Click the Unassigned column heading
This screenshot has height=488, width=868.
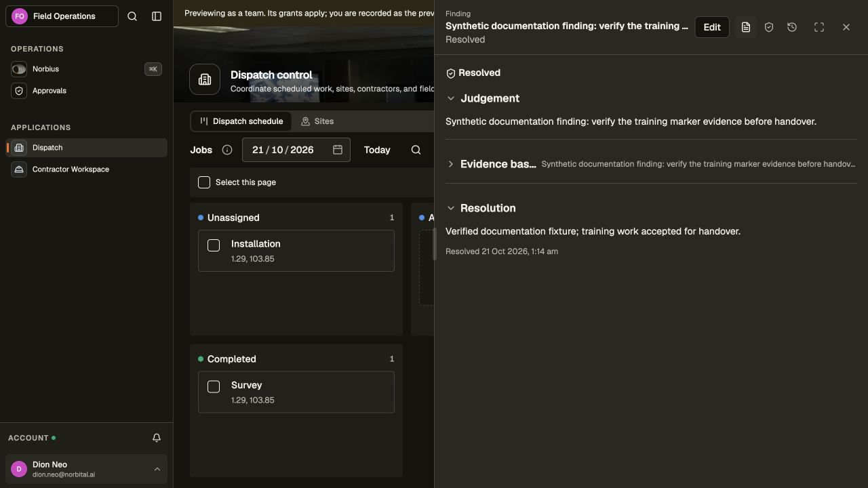tap(233, 218)
